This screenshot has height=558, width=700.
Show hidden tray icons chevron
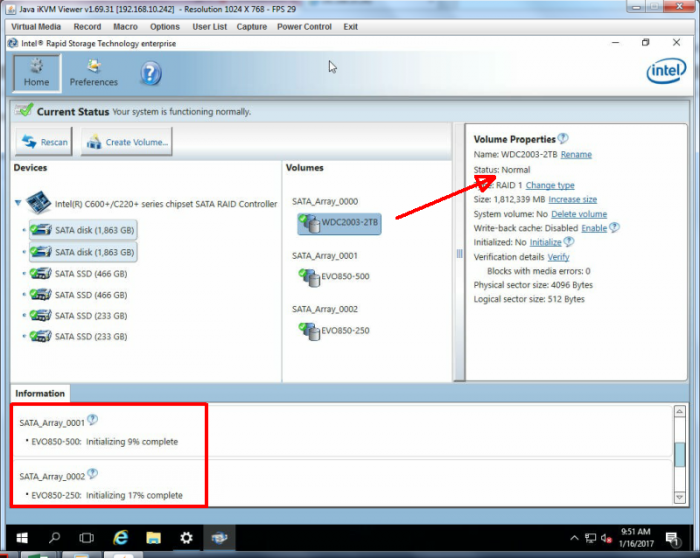click(x=574, y=538)
